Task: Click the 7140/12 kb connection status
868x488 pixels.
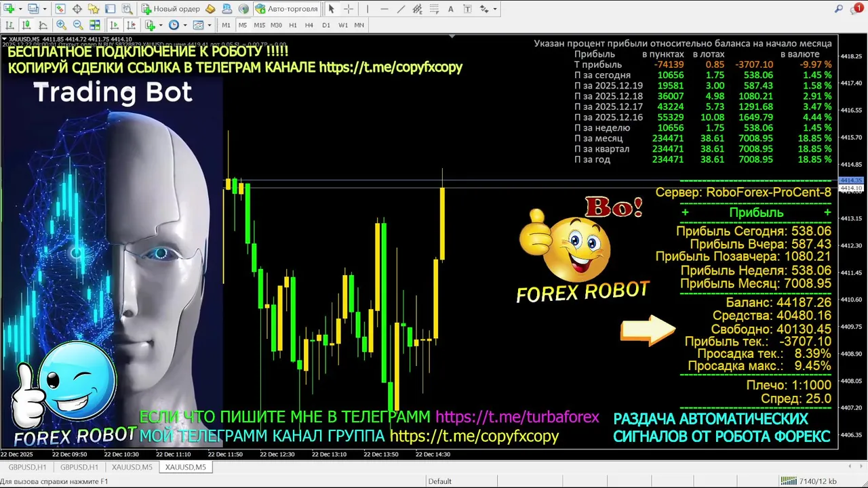Action: pyautogui.click(x=808, y=481)
